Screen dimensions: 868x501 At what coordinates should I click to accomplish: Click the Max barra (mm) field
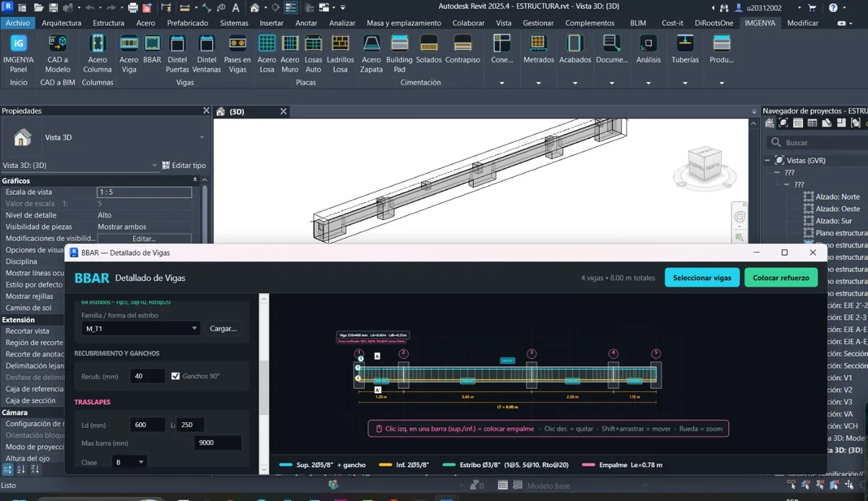pyautogui.click(x=218, y=443)
